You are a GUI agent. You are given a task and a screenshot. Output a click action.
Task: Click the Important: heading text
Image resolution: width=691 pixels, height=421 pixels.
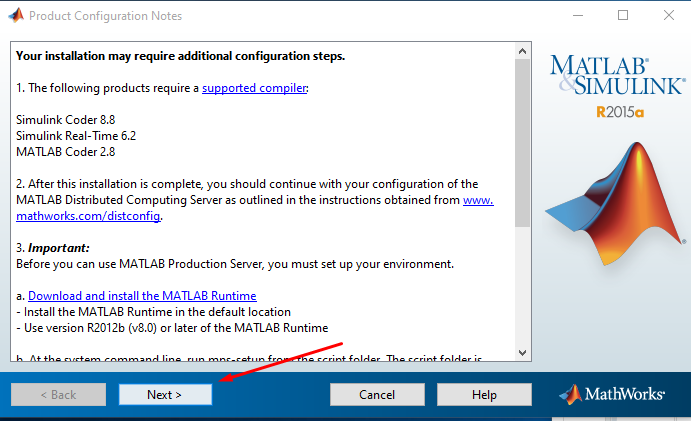(59, 248)
